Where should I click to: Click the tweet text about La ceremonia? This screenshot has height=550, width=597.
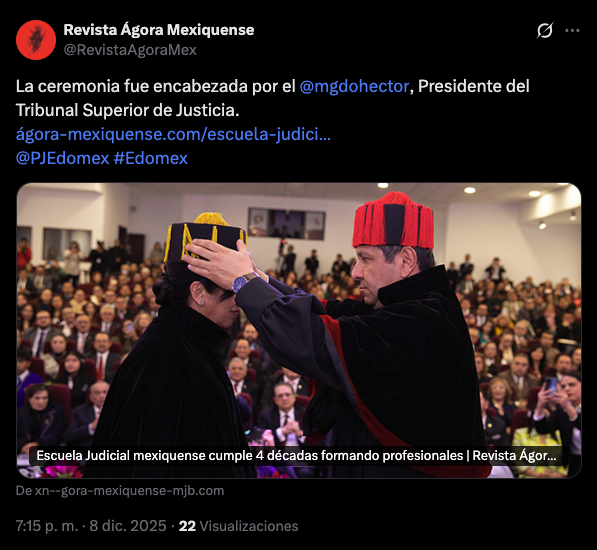(x=273, y=98)
